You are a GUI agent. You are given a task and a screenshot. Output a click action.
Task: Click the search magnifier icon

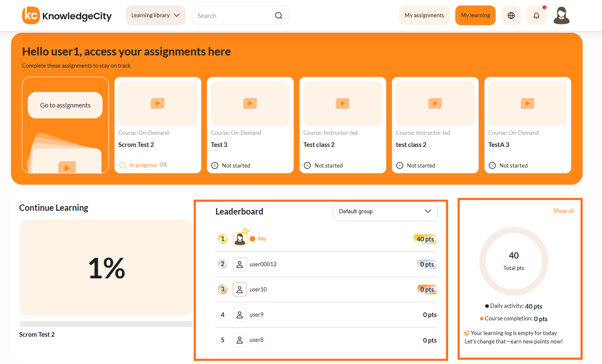[278, 16]
